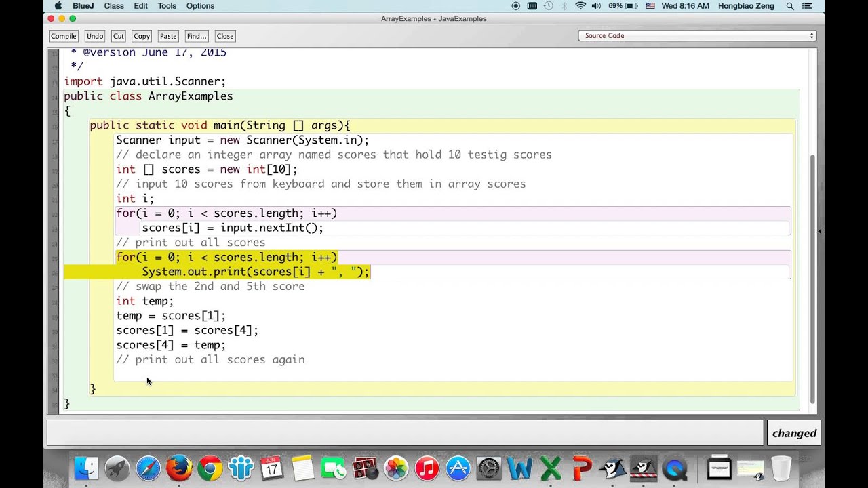Open Notification Center in menu bar
This screenshot has width=868, height=488.
(808, 6)
